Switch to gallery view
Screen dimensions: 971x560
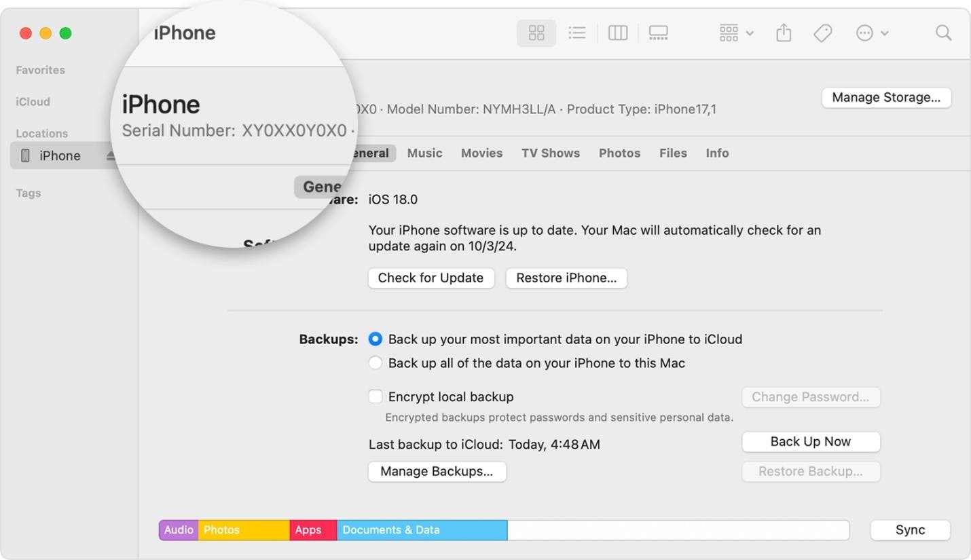[657, 33]
